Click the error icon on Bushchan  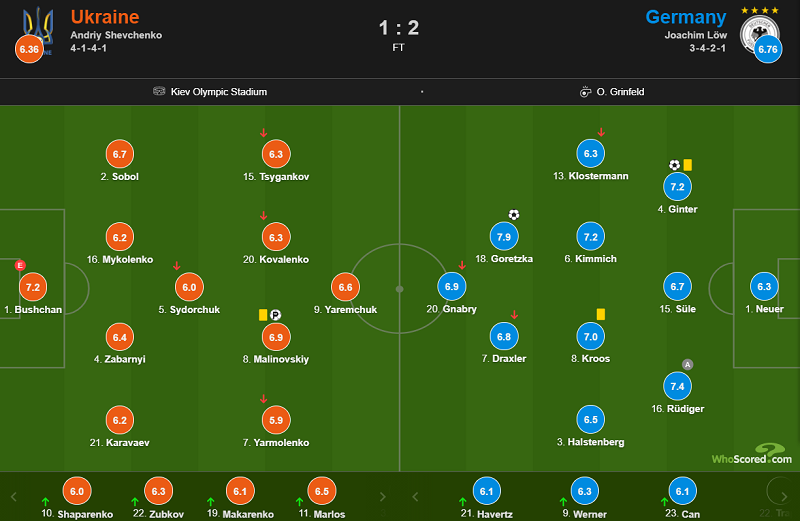(x=19, y=265)
